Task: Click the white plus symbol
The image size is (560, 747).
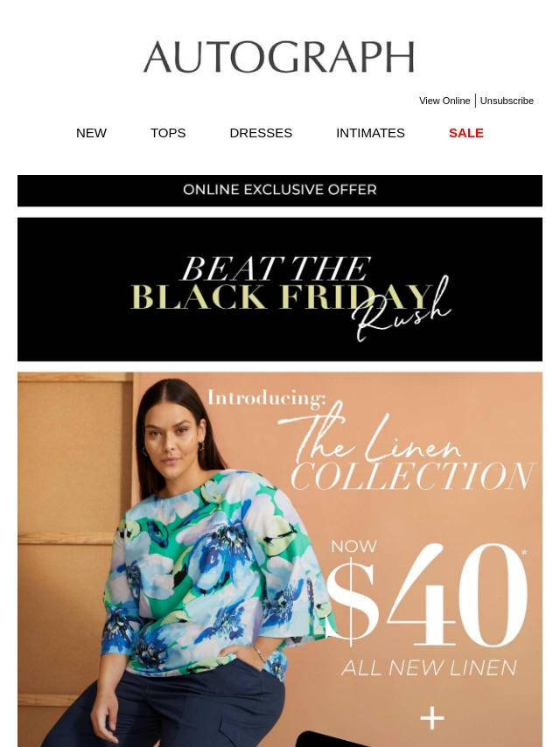Action: pyautogui.click(x=432, y=718)
